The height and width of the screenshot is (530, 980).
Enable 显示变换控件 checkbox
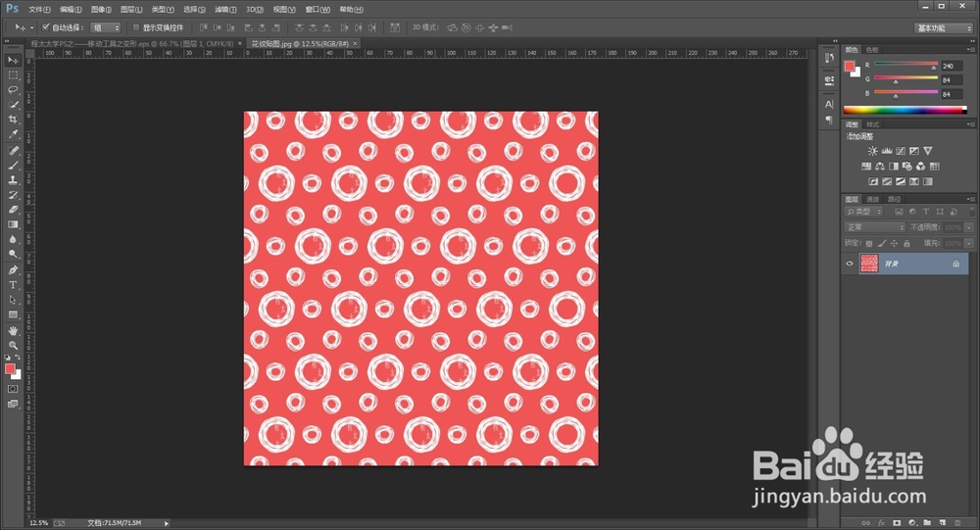[x=135, y=27]
